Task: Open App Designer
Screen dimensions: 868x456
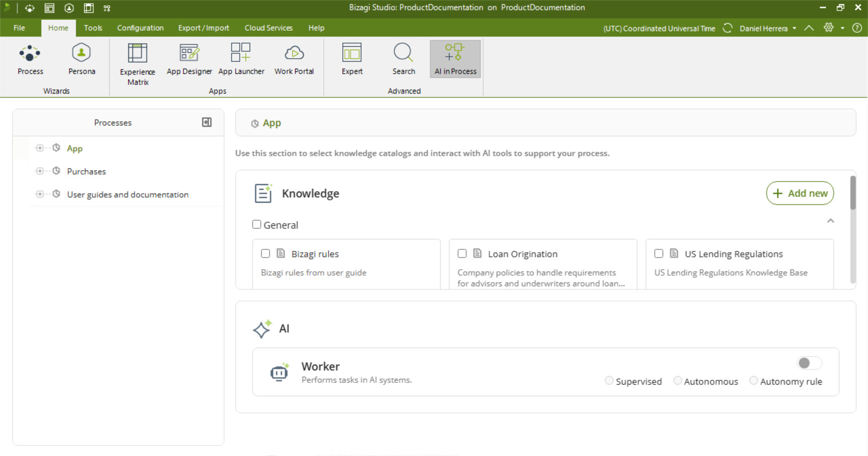Action: (x=189, y=59)
